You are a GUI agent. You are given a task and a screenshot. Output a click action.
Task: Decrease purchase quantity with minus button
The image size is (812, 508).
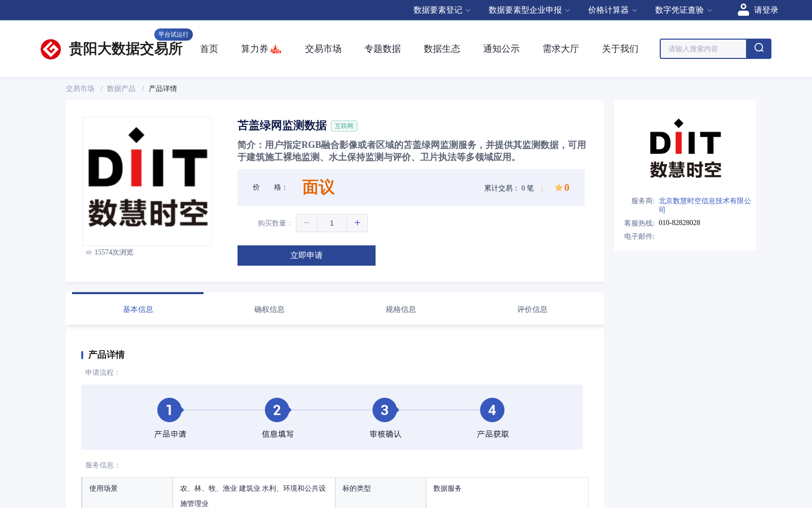point(307,223)
